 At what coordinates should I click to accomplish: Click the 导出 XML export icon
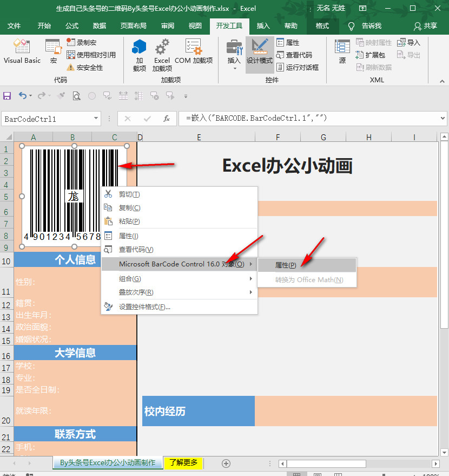[x=408, y=54]
